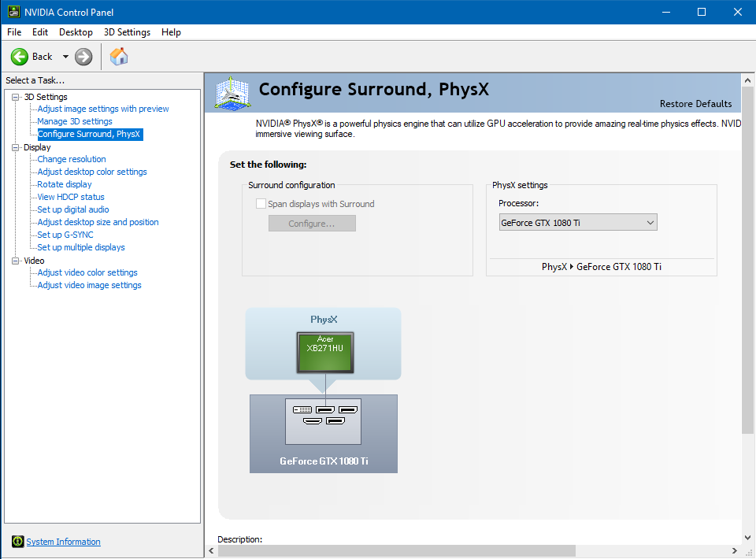This screenshot has height=559, width=756.
Task: Click the vertical scrollbar up arrow
Action: 748,80
